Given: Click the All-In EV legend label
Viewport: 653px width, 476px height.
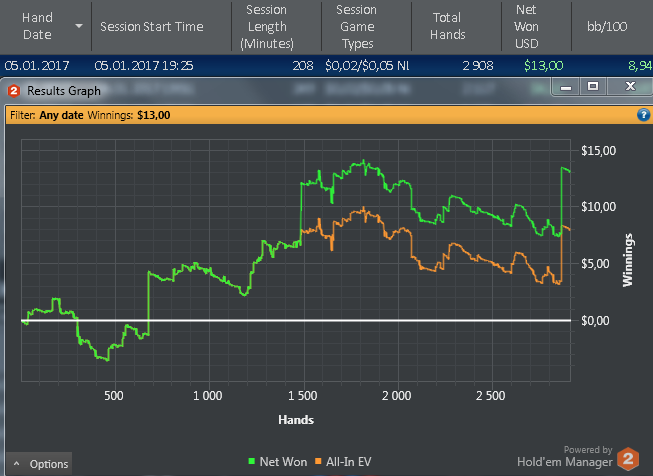Looking at the screenshot, I should (x=349, y=461).
